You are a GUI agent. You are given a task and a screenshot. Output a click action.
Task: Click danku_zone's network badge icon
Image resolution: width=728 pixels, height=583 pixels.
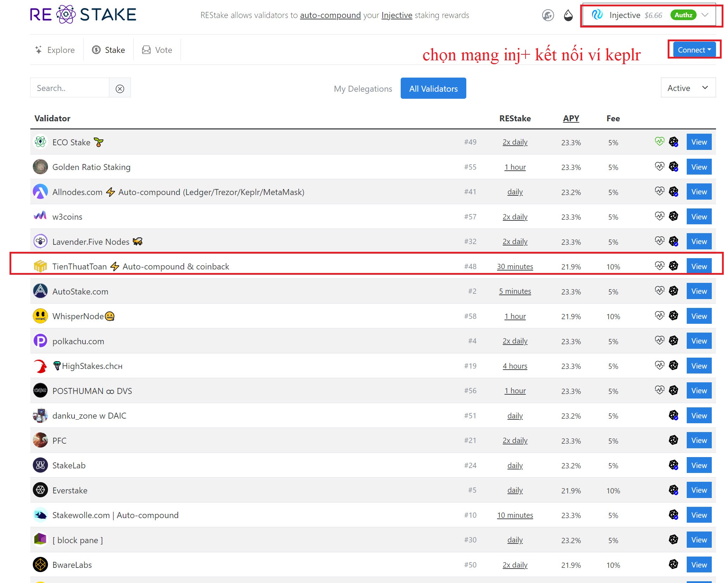tap(673, 415)
